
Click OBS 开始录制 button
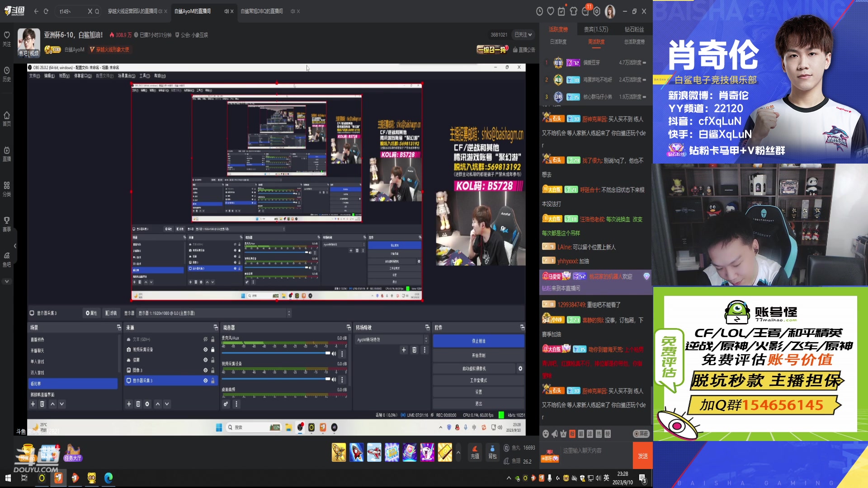478,355
